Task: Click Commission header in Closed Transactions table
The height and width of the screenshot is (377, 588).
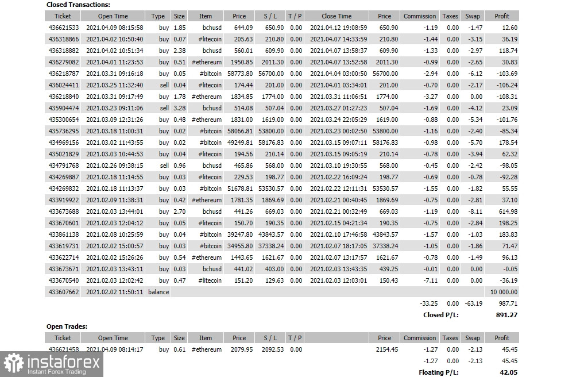Action: click(x=420, y=16)
